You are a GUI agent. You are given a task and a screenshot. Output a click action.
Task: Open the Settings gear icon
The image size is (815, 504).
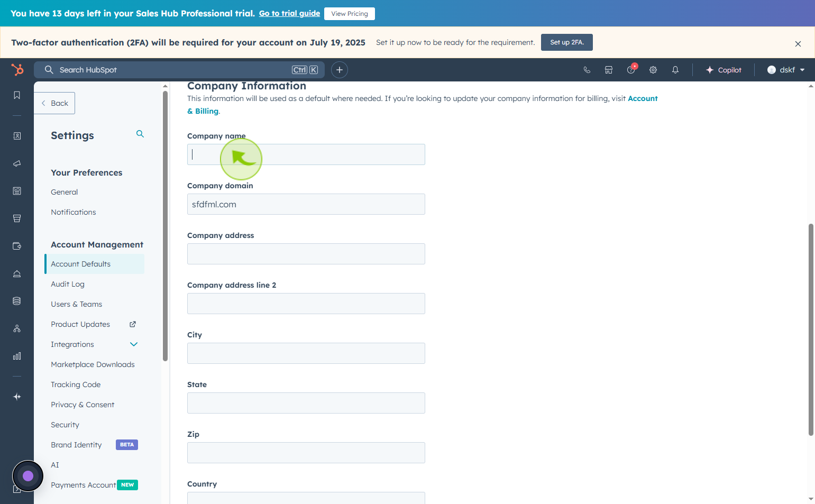coord(653,70)
